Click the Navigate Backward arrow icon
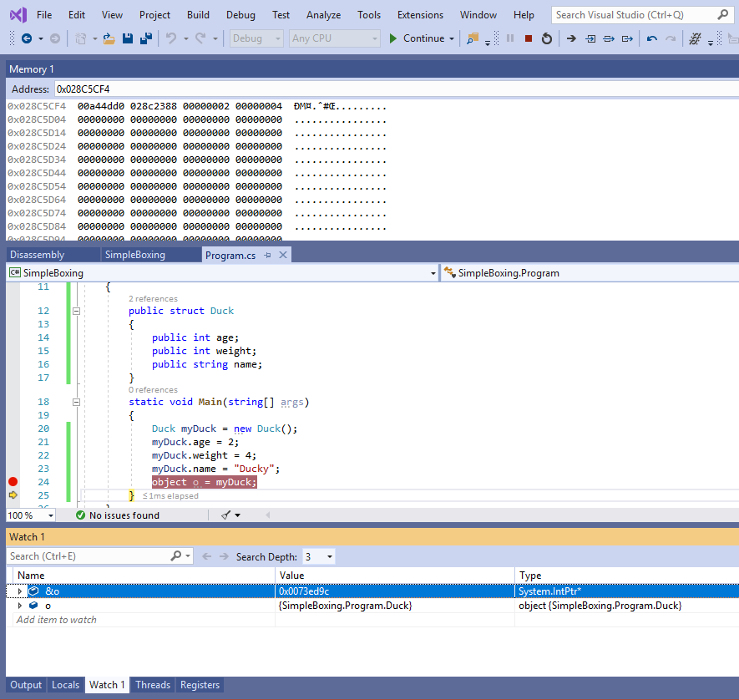This screenshot has width=739, height=700. (27, 38)
